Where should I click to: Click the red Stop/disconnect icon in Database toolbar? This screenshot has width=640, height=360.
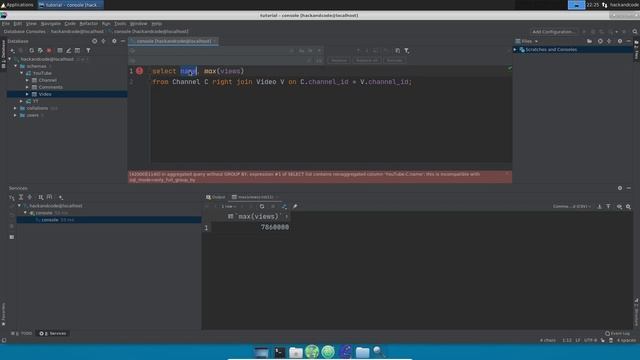pos(49,51)
